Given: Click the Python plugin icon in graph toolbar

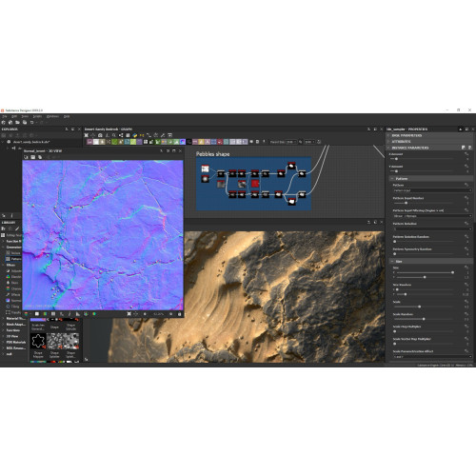Looking at the screenshot, I should [x=135, y=135].
